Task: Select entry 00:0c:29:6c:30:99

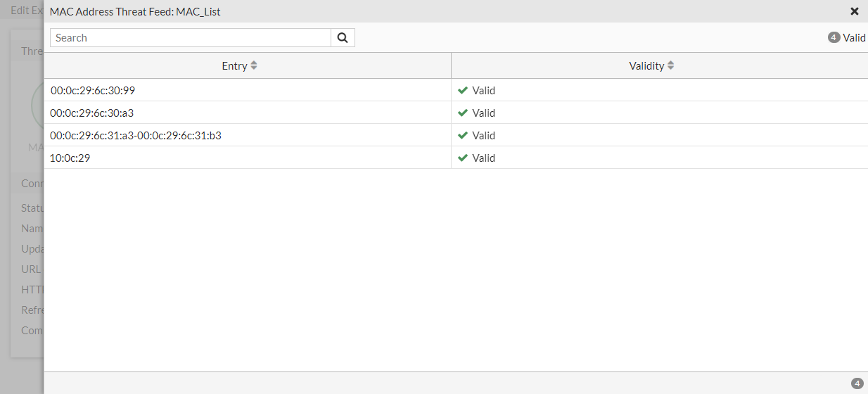Action: pos(93,91)
